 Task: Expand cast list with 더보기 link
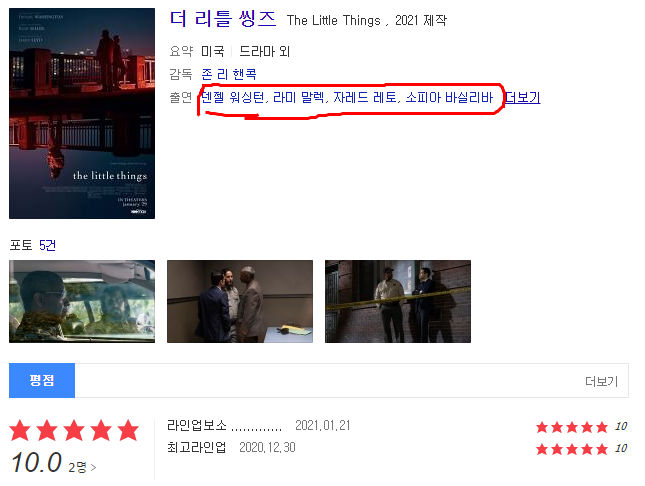coord(522,98)
